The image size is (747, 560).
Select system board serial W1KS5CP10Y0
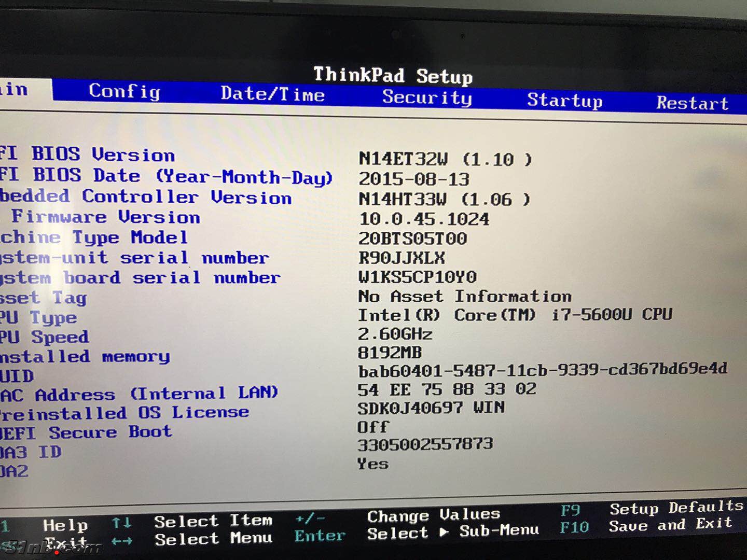pyautogui.click(x=418, y=277)
